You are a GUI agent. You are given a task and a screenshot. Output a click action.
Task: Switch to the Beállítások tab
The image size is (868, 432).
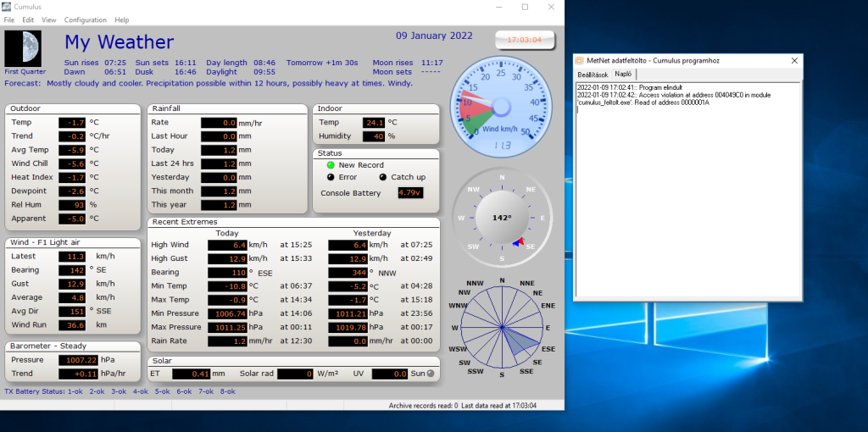point(592,75)
